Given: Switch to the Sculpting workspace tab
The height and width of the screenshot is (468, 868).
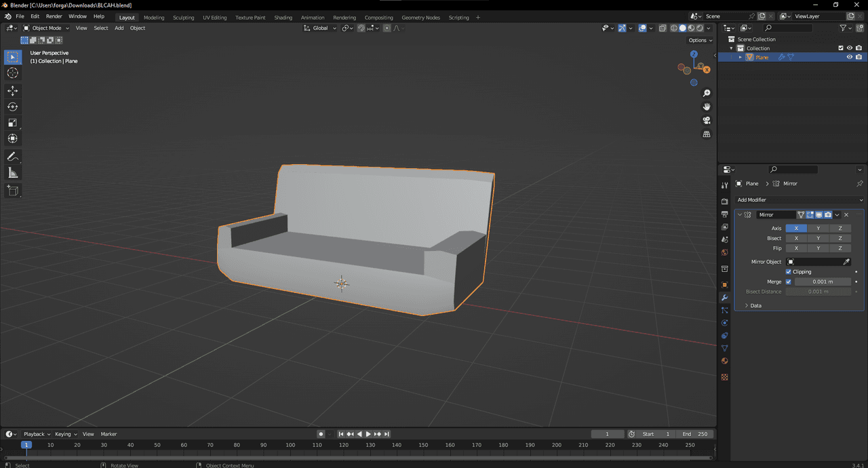Looking at the screenshot, I should (183, 18).
